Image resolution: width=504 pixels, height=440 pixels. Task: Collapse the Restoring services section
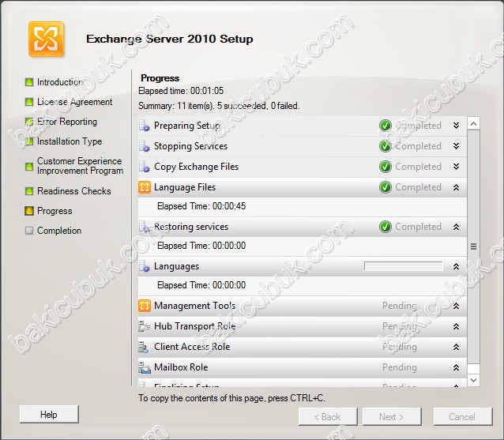[456, 227]
